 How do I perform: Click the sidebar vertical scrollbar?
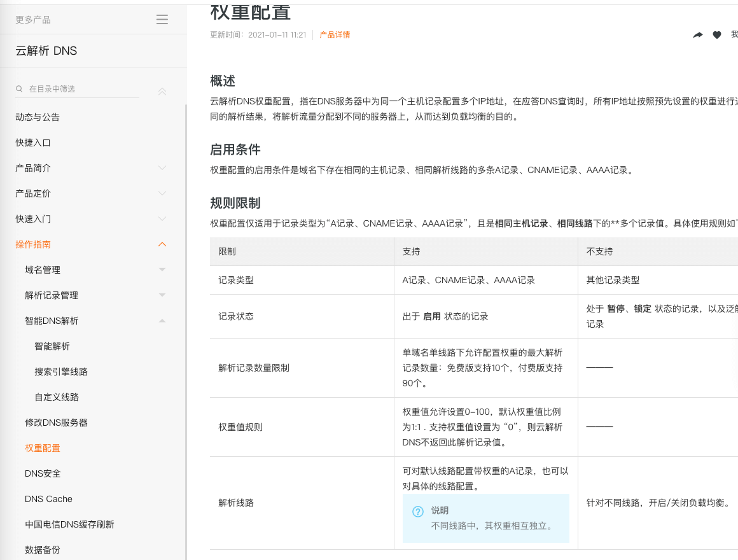coord(186,318)
